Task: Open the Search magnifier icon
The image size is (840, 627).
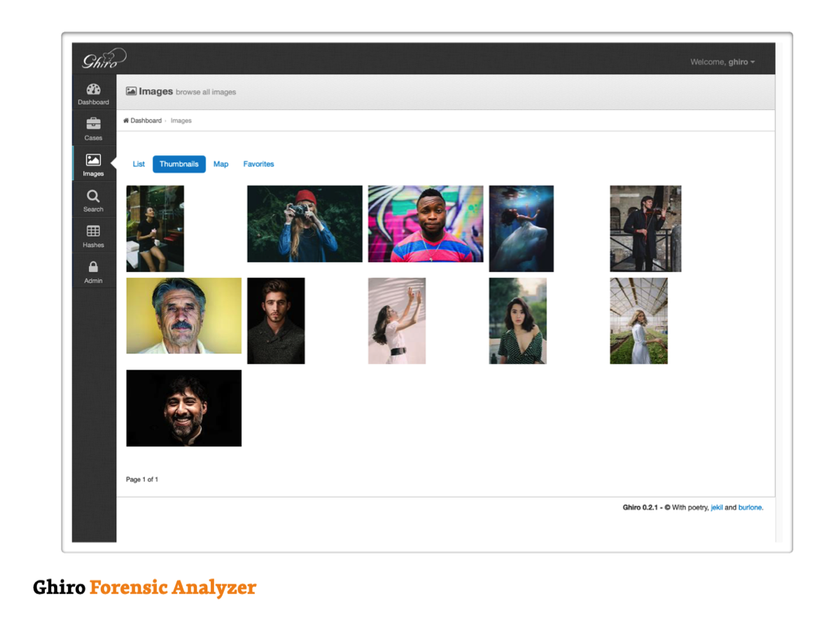Action: pos(93,197)
